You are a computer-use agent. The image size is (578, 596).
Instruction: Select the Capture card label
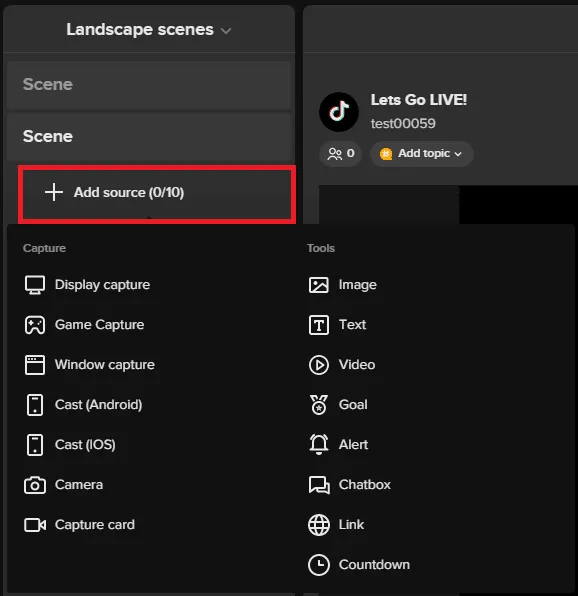(x=95, y=525)
